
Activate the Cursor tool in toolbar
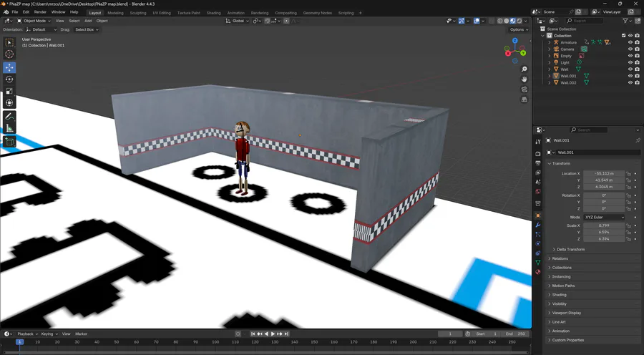click(x=9, y=54)
